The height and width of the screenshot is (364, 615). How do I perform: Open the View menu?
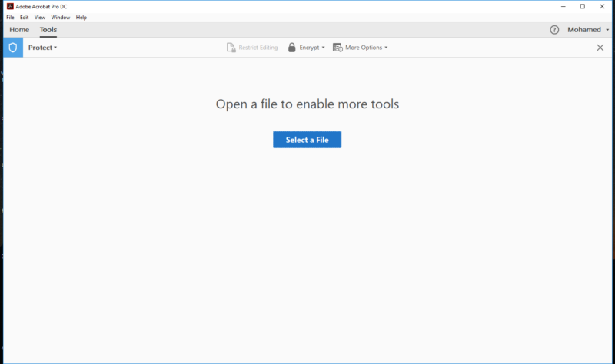click(40, 17)
